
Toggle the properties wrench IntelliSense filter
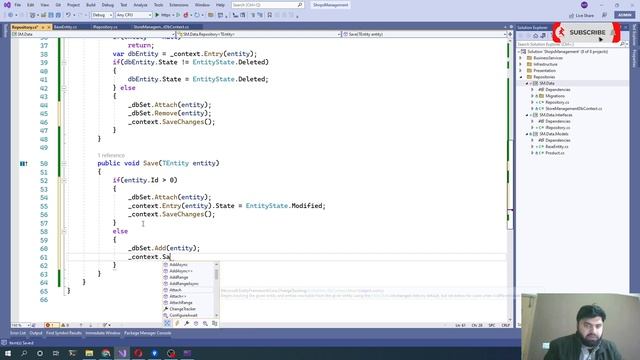[x=186, y=323]
